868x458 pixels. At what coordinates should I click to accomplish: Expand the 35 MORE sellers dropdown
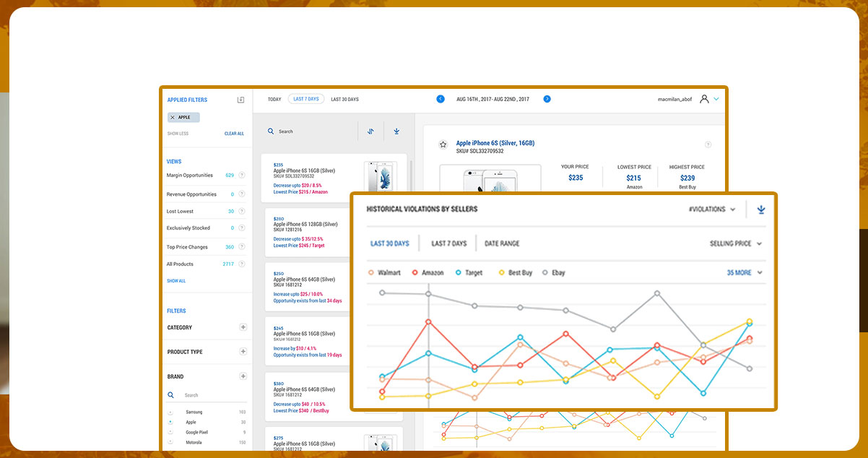pos(745,272)
